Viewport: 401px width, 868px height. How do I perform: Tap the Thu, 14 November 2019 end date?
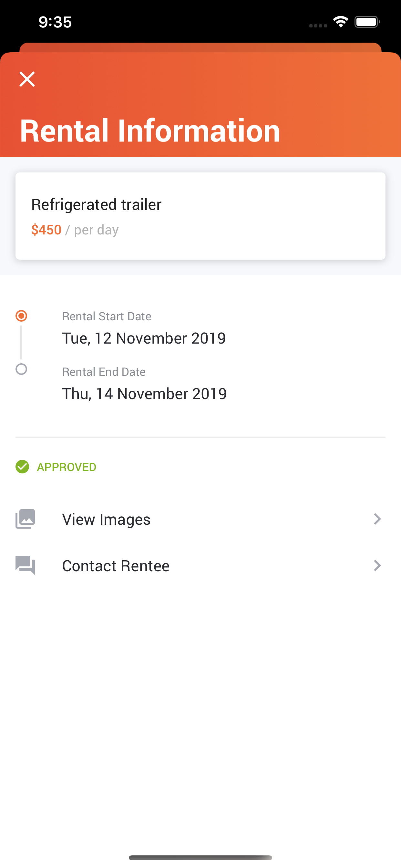click(x=144, y=394)
